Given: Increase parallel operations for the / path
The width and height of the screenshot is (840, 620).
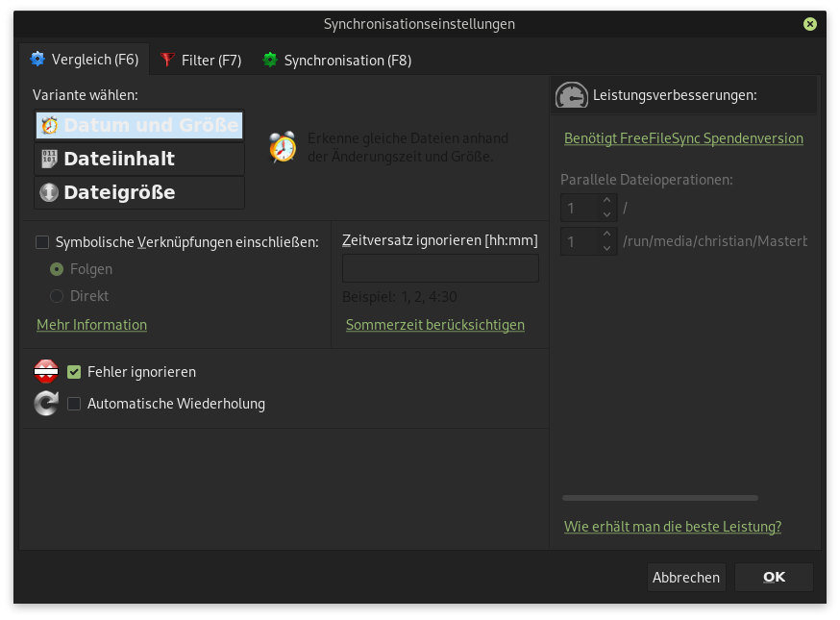Looking at the screenshot, I should (607, 200).
